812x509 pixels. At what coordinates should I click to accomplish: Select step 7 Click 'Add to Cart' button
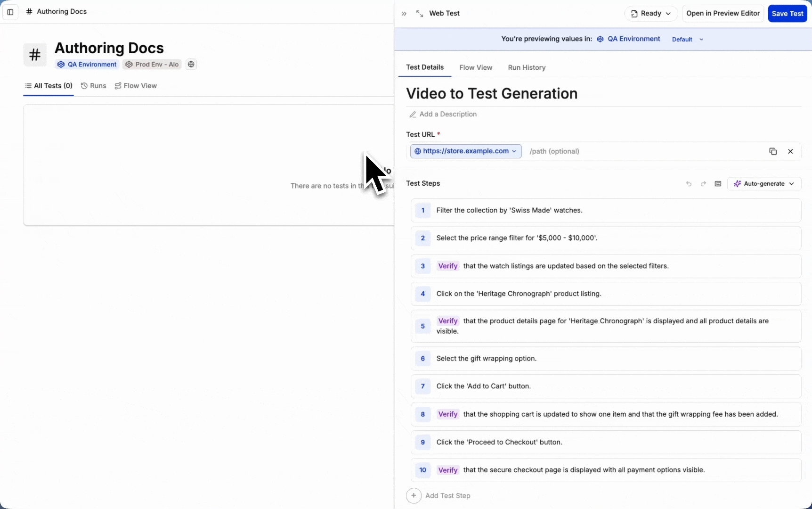coord(606,386)
